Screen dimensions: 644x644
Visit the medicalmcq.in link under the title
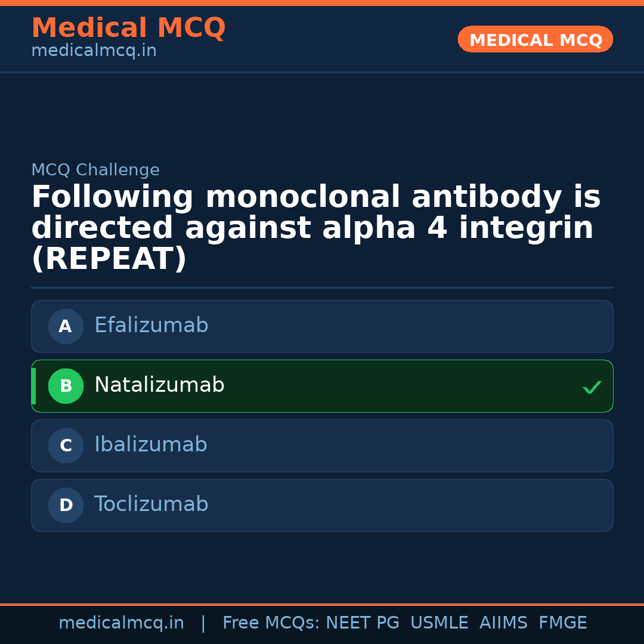(94, 51)
